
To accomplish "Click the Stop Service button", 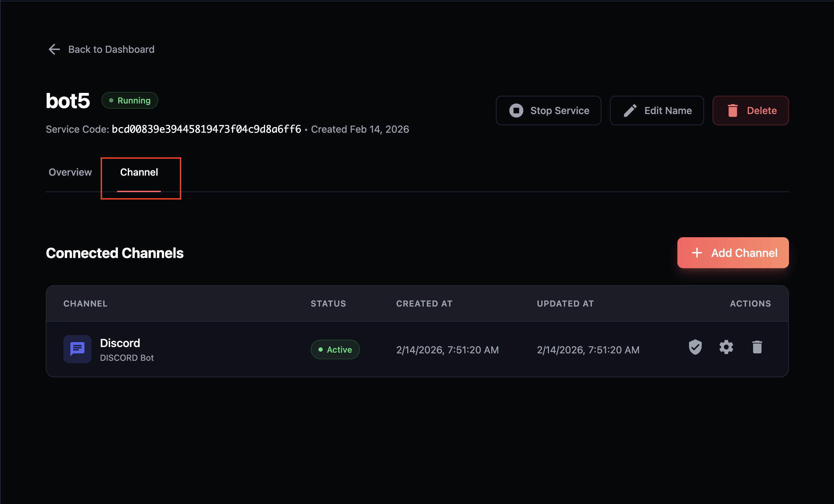I will click(x=548, y=111).
